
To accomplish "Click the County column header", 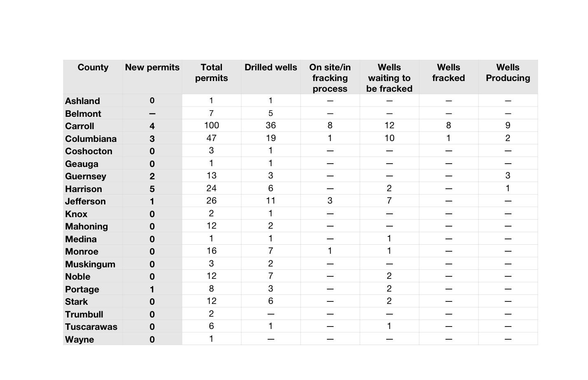I will tap(93, 67).
